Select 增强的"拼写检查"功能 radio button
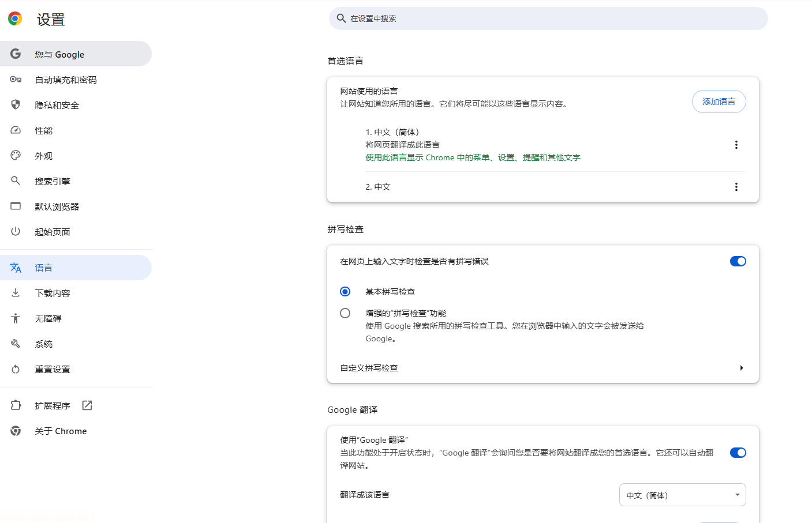812x523 pixels. (x=345, y=313)
